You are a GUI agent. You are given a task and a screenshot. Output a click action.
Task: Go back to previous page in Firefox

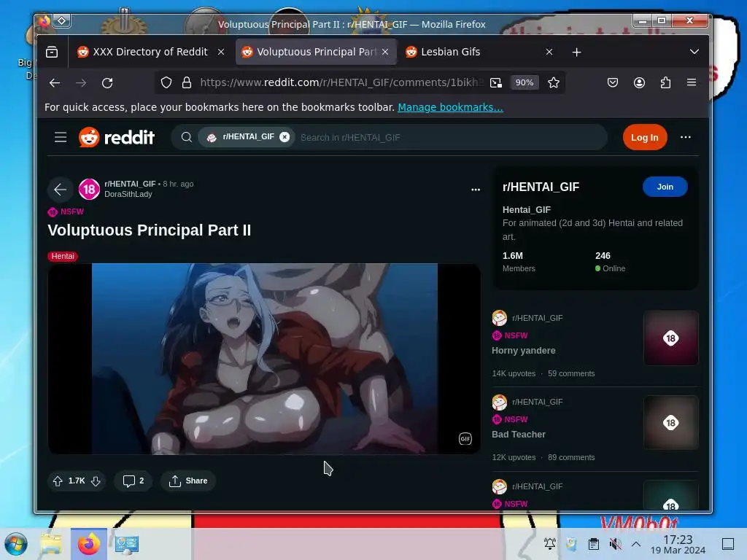(55, 83)
